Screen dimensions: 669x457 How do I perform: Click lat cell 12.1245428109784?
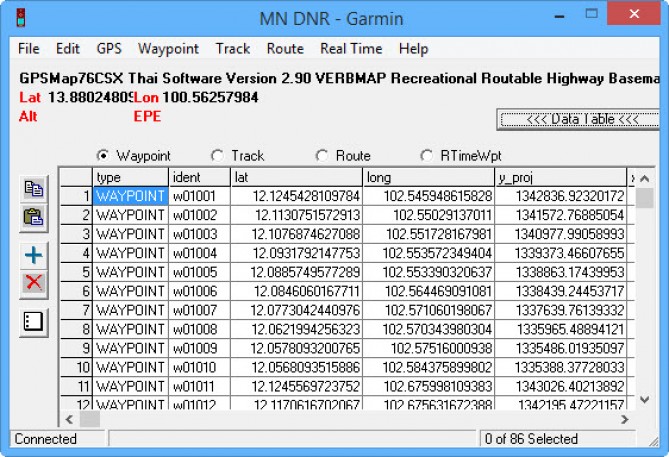pyautogui.click(x=297, y=196)
